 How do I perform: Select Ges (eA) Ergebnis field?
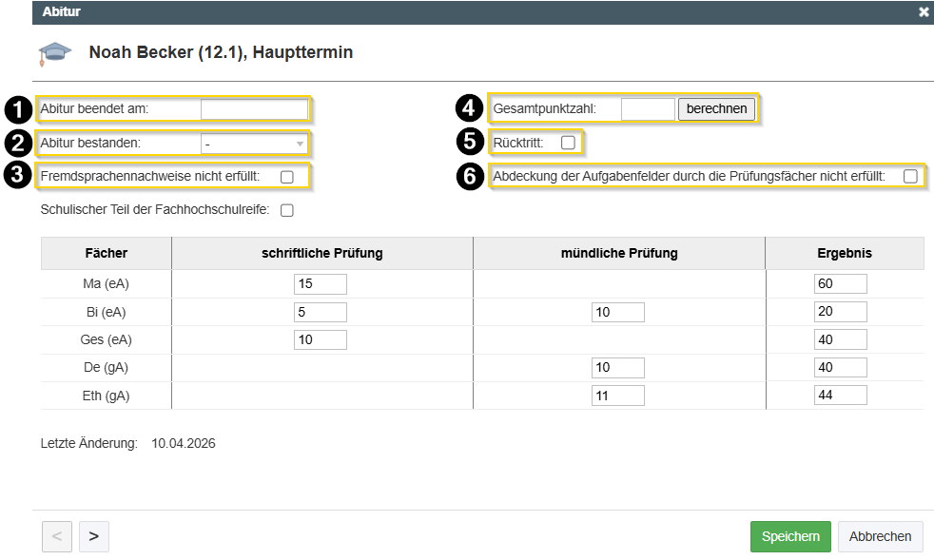[x=840, y=340]
